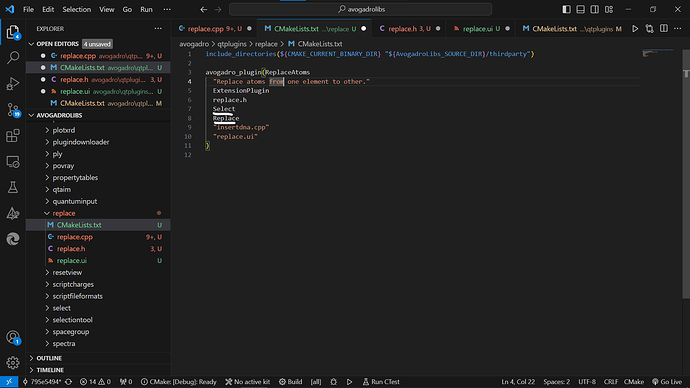Expand the Timeline section
The image size is (690, 388).
point(50,370)
